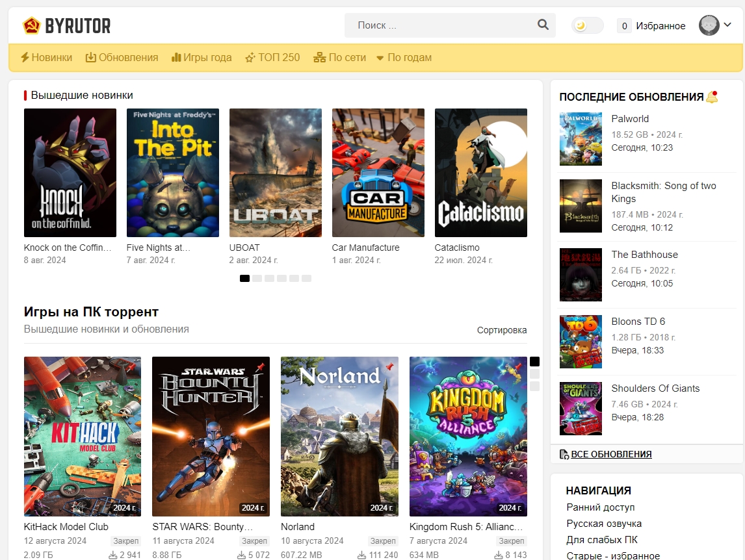Click the Закреп tag under KitHack
745x560 pixels.
(126, 541)
